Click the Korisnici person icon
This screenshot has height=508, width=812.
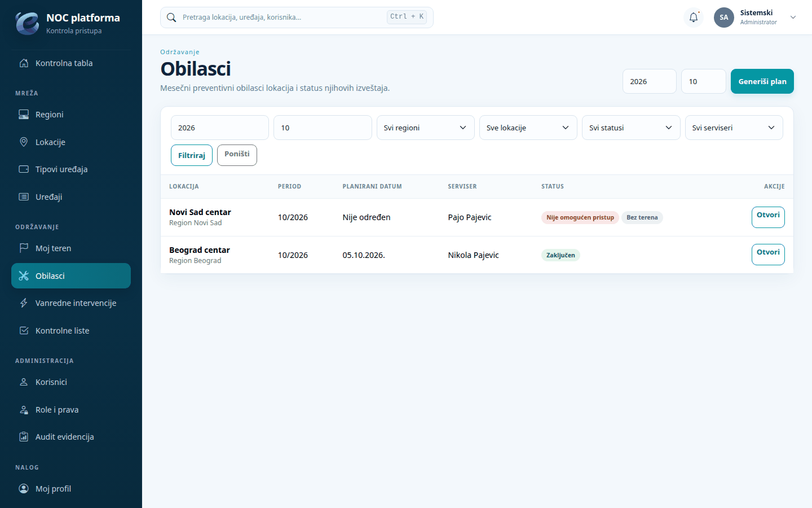24,382
